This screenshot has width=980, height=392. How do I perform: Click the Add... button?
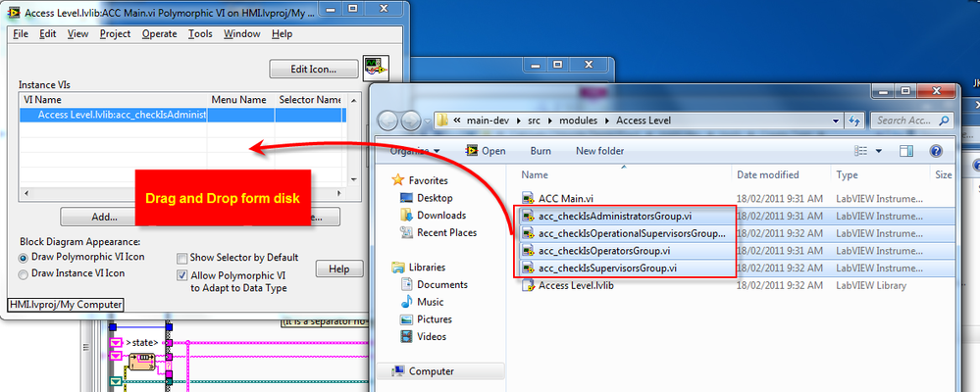[104, 218]
